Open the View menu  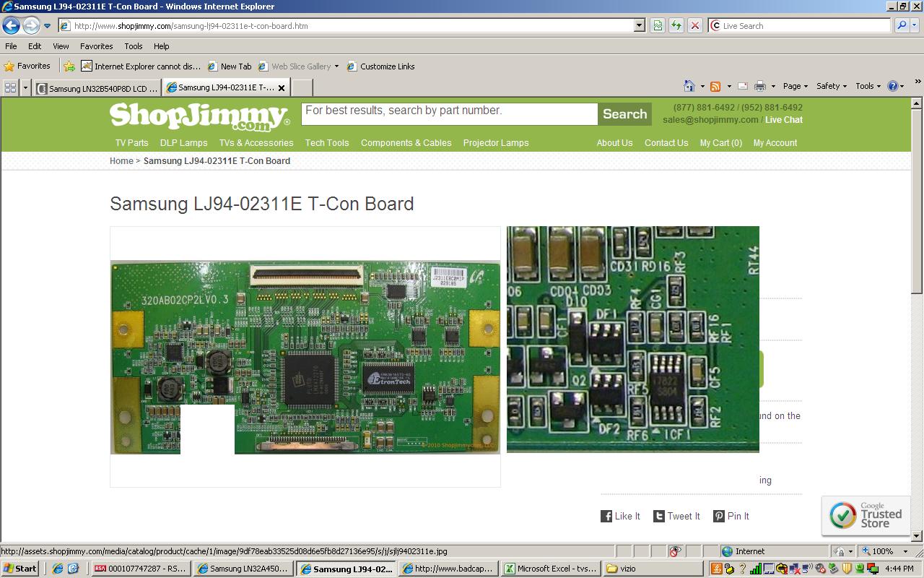click(x=61, y=46)
